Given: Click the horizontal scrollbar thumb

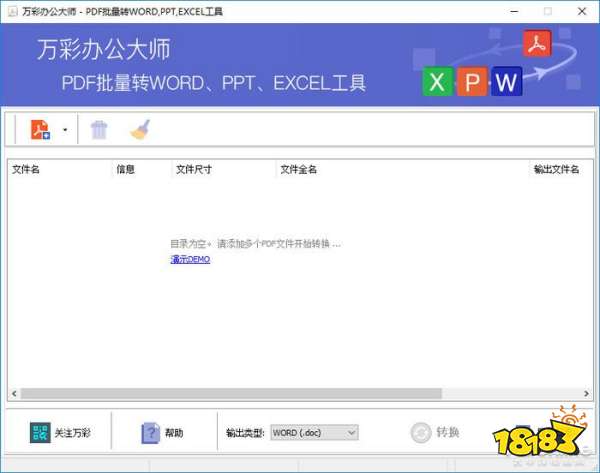Looking at the screenshot, I should point(231,393).
